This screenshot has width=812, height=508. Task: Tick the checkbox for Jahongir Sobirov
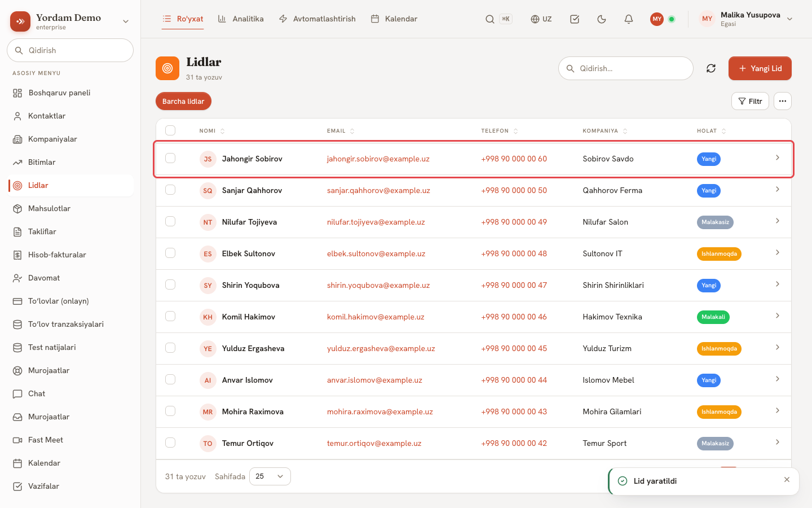click(x=170, y=158)
